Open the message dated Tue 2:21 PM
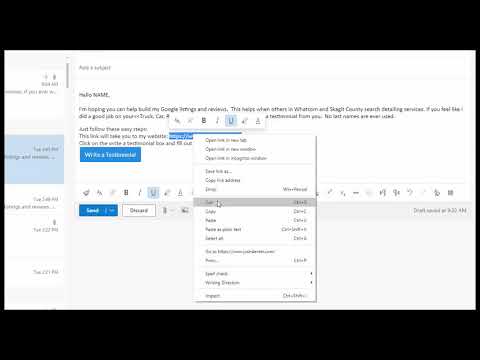Screen dimensions: 480x360 [x=34, y=272]
